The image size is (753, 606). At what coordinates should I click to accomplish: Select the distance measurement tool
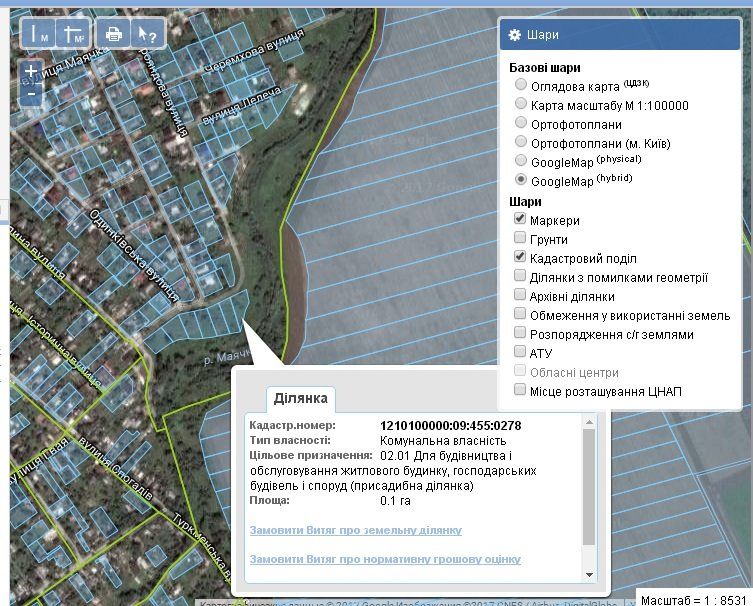pyautogui.click(x=40, y=33)
